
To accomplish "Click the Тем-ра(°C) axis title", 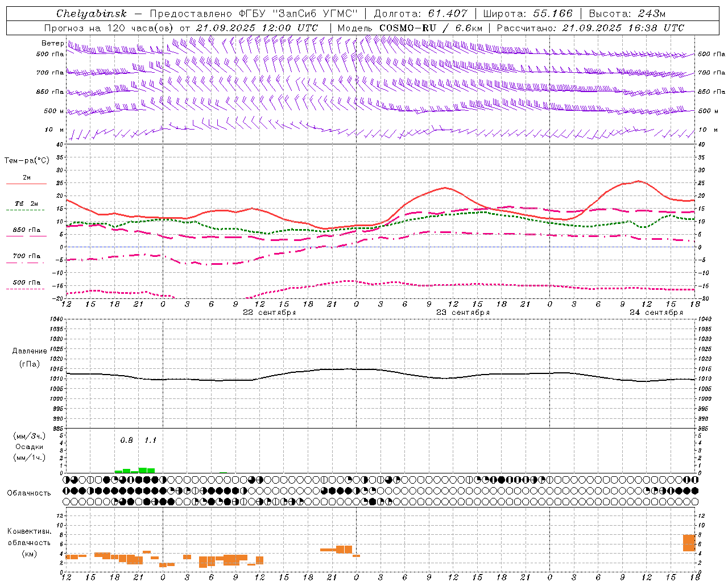I will pyautogui.click(x=27, y=161).
